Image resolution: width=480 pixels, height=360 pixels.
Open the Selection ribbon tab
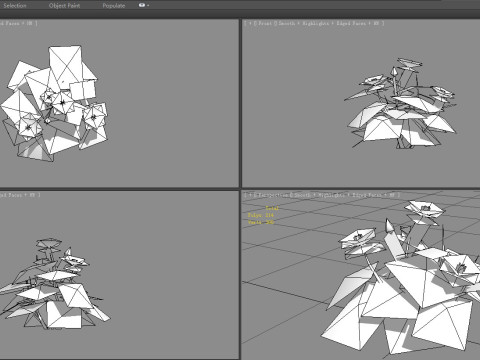pyautogui.click(x=15, y=6)
